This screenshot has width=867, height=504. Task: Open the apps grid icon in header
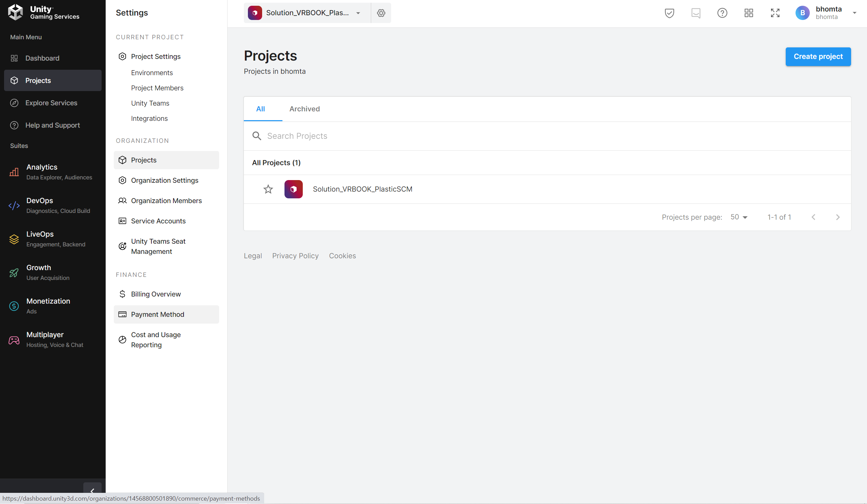pyautogui.click(x=749, y=13)
